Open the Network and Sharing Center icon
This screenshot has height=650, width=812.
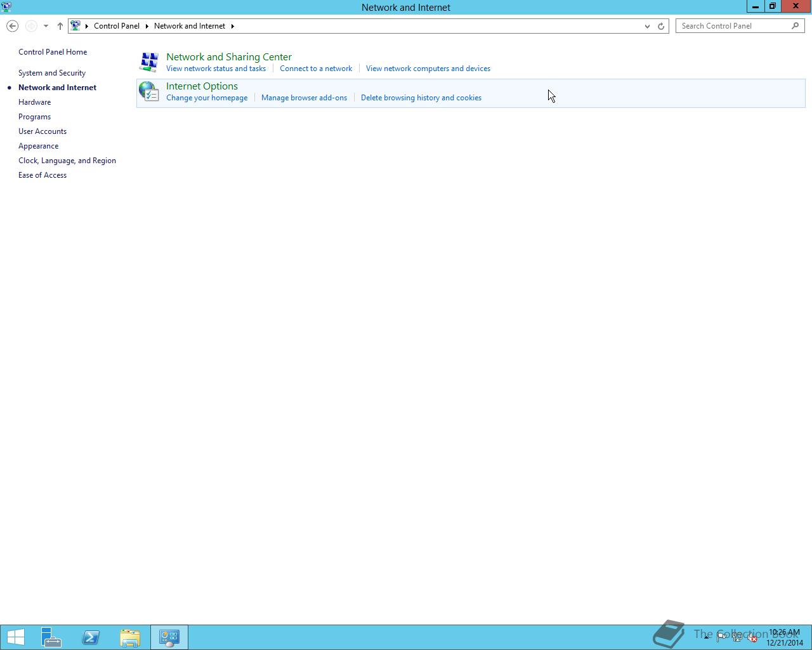coord(149,62)
